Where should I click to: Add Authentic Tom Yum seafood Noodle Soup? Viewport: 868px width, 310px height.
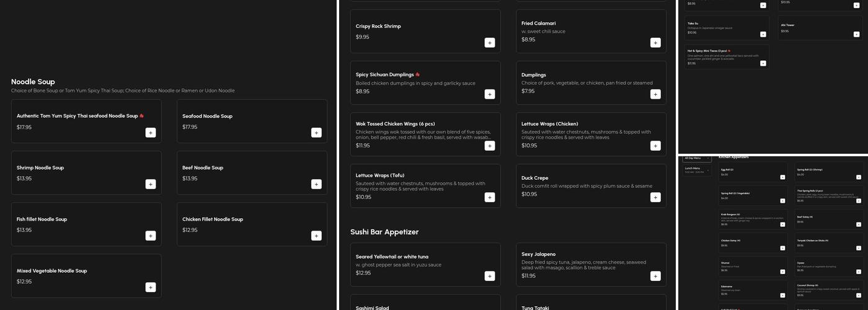(x=151, y=132)
